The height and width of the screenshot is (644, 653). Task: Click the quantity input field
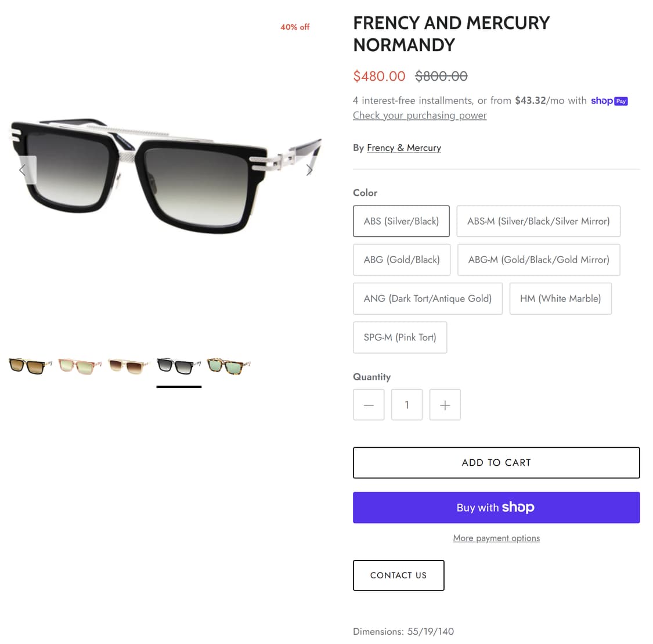click(x=407, y=405)
